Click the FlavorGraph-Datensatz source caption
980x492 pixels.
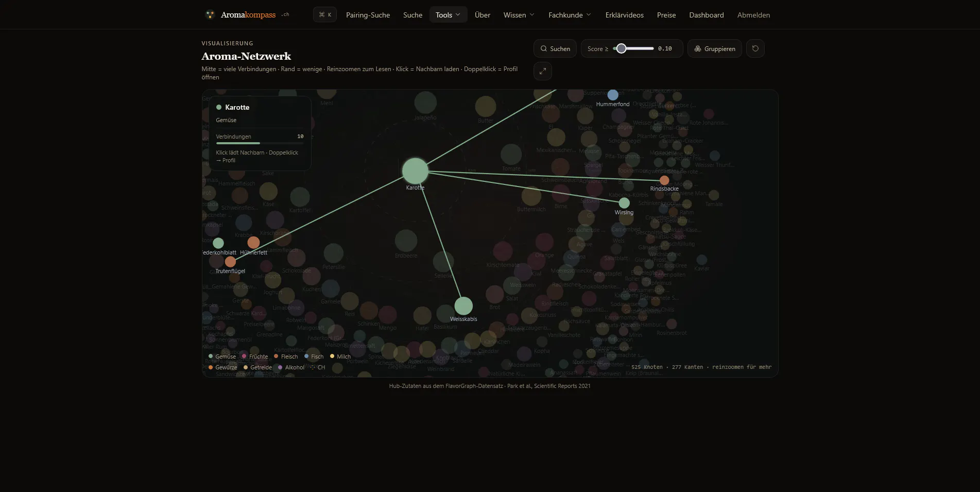pos(490,386)
